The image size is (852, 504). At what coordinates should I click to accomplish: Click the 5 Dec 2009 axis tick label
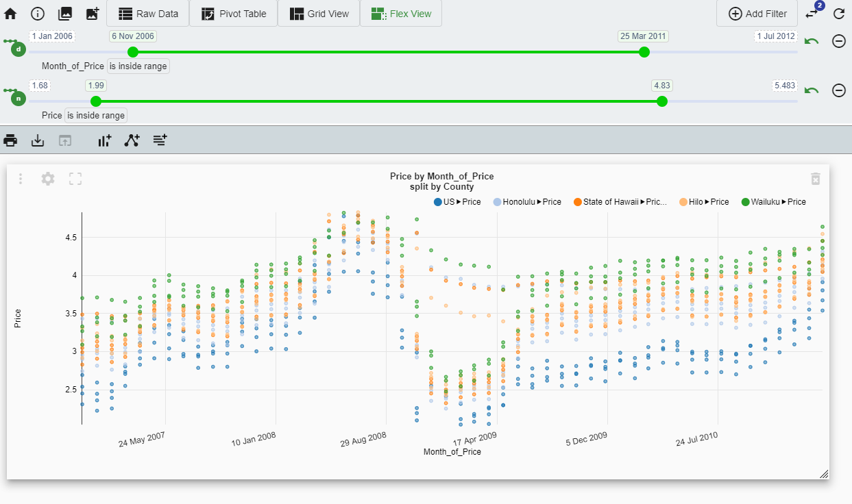[x=587, y=438]
